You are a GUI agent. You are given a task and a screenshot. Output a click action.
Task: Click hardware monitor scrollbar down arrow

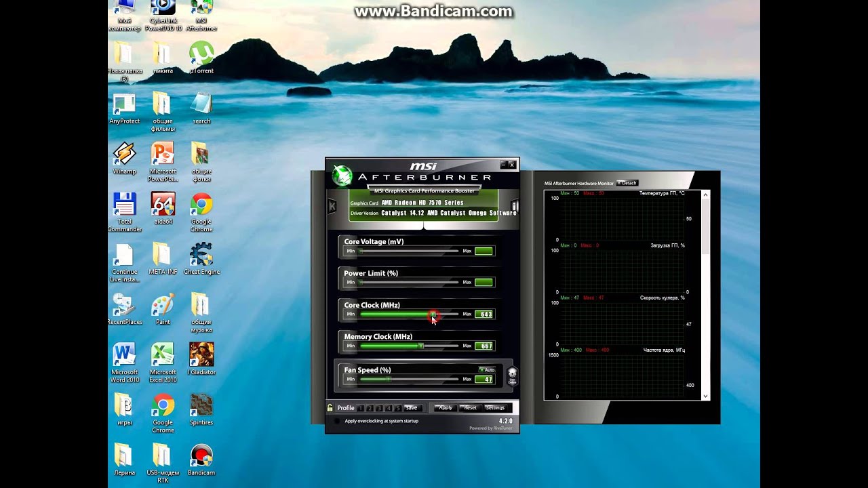pyautogui.click(x=705, y=396)
